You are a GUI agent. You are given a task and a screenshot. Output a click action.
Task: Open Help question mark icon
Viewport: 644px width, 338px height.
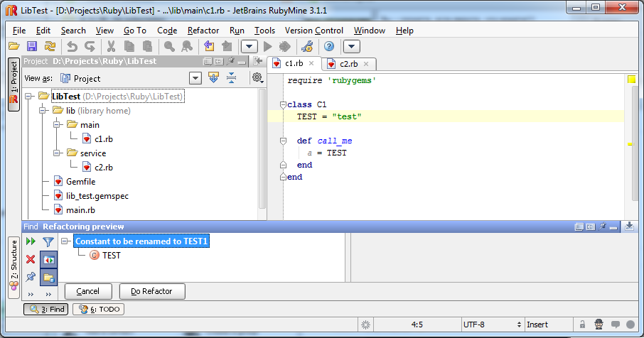click(329, 46)
